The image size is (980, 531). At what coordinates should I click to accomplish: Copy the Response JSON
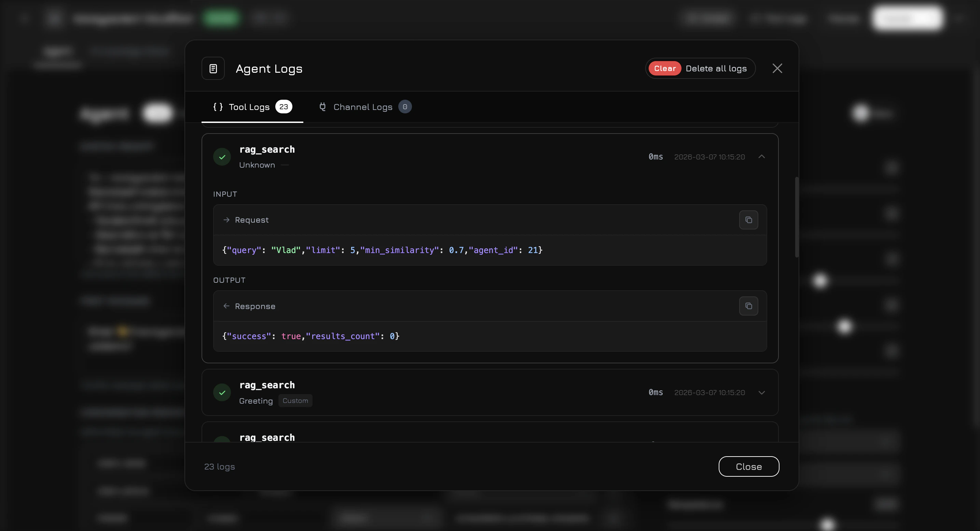[748, 306]
